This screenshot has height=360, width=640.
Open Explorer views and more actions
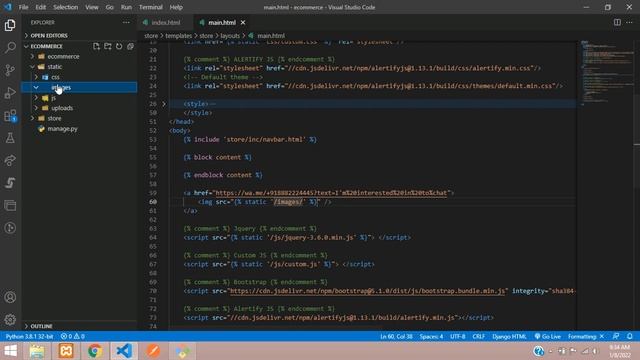pos(126,22)
